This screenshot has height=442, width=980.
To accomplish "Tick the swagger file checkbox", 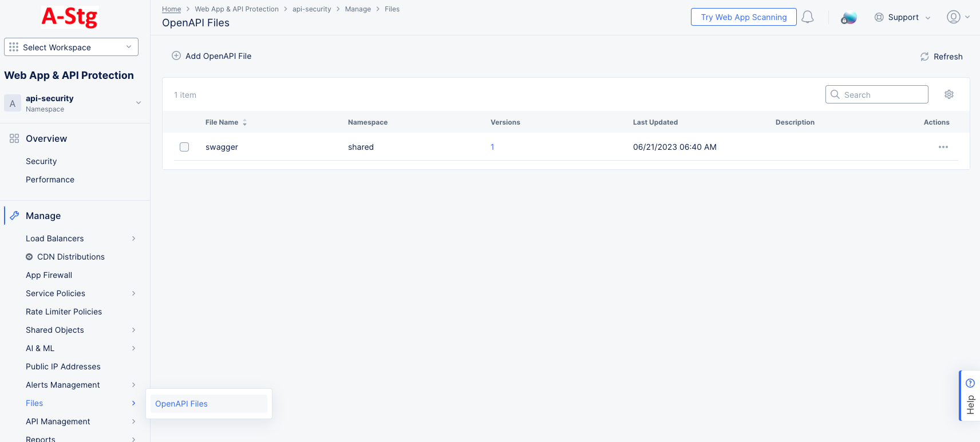I will pyautogui.click(x=184, y=147).
